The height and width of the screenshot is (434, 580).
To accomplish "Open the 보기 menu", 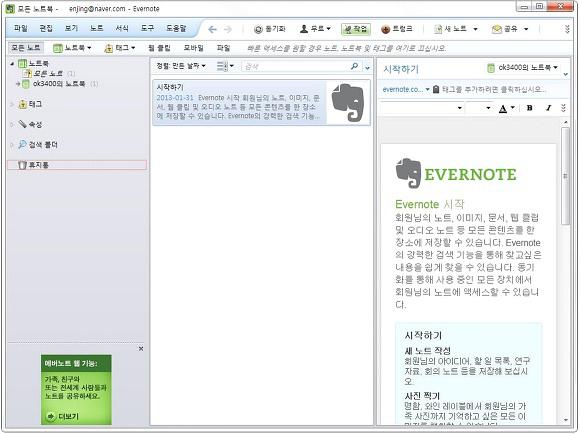I will click(71, 28).
